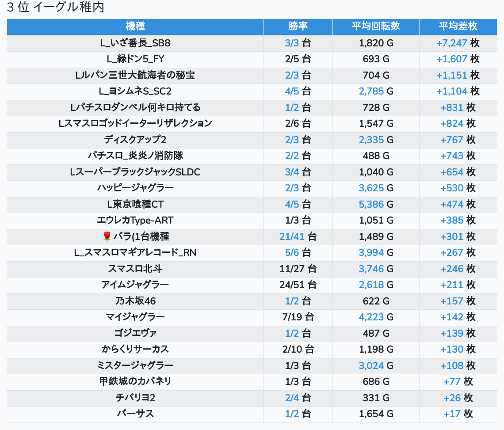Screen dimensions: 504x430
Task: Click the 2,785 G spins value
Action: (376, 91)
